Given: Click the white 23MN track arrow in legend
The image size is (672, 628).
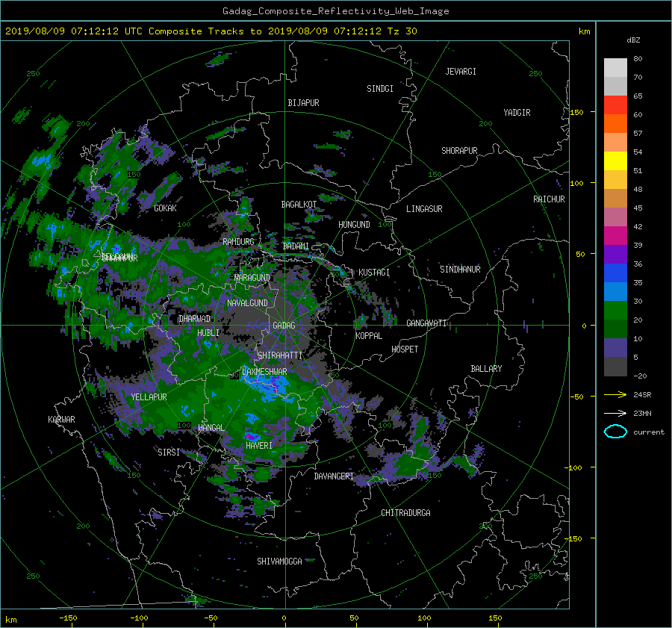Looking at the screenshot, I should (615, 413).
